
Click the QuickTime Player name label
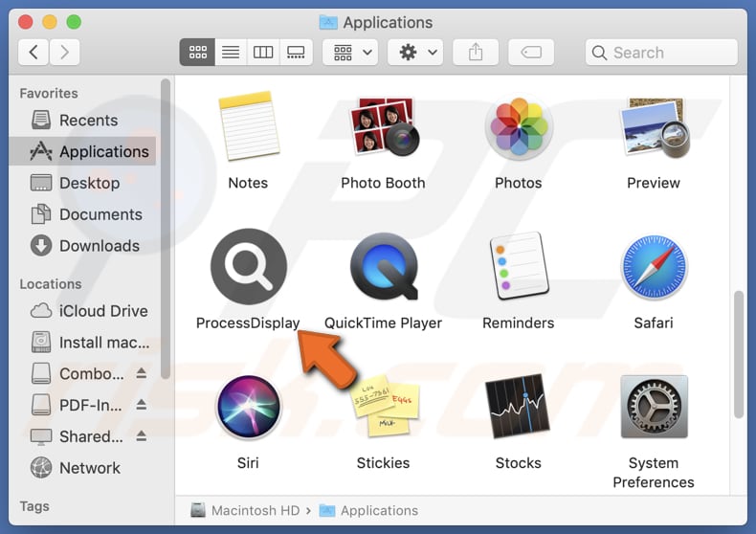pos(384,323)
